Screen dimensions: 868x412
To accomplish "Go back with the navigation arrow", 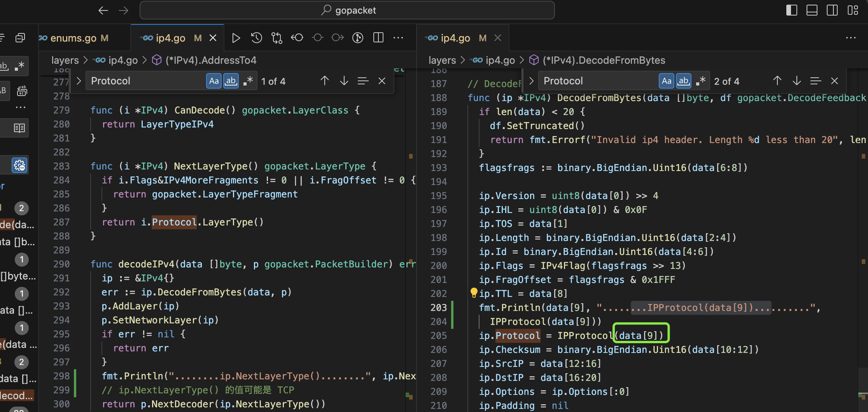I will tap(103, 10).
